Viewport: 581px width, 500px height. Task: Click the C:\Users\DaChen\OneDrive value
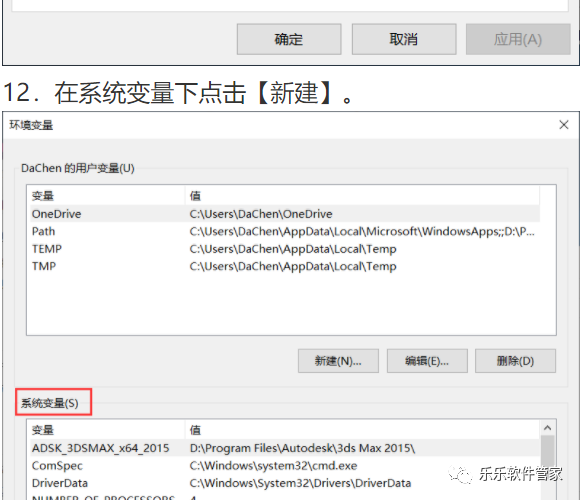click(x=261, y=214)
